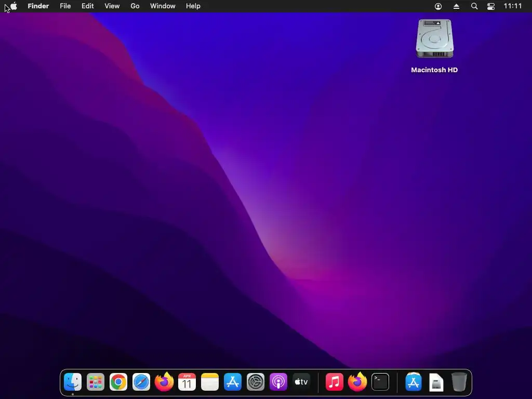Image resolution: width=532 pixels, height=399 pixels.
Task: Open Notes from the Dock
Action: click(x=210, y=382)
